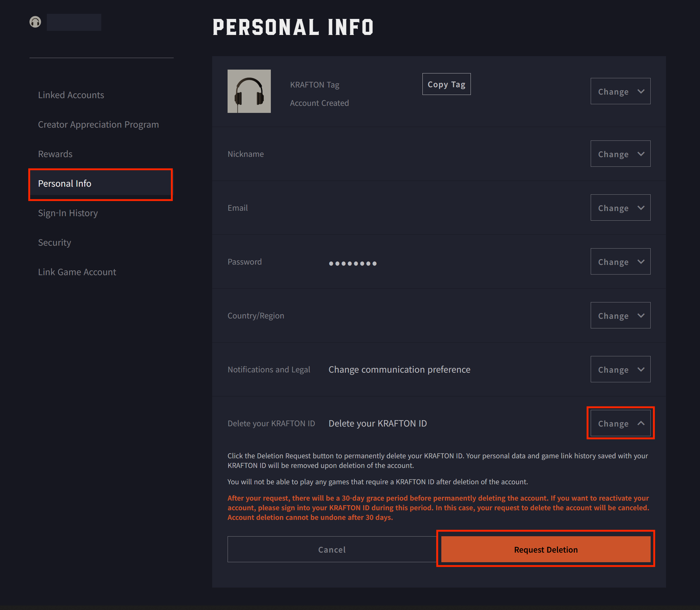Click Change communication preference text

click(399, 370)
